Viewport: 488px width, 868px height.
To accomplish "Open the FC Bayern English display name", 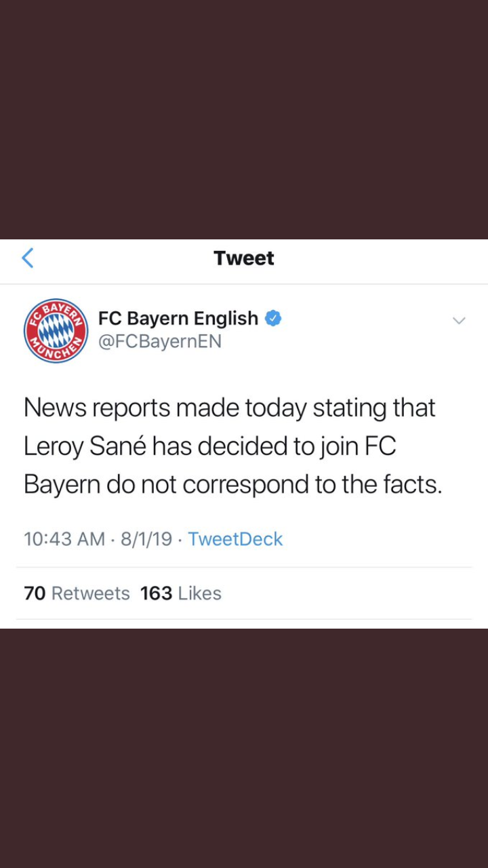I will point(178,318).
